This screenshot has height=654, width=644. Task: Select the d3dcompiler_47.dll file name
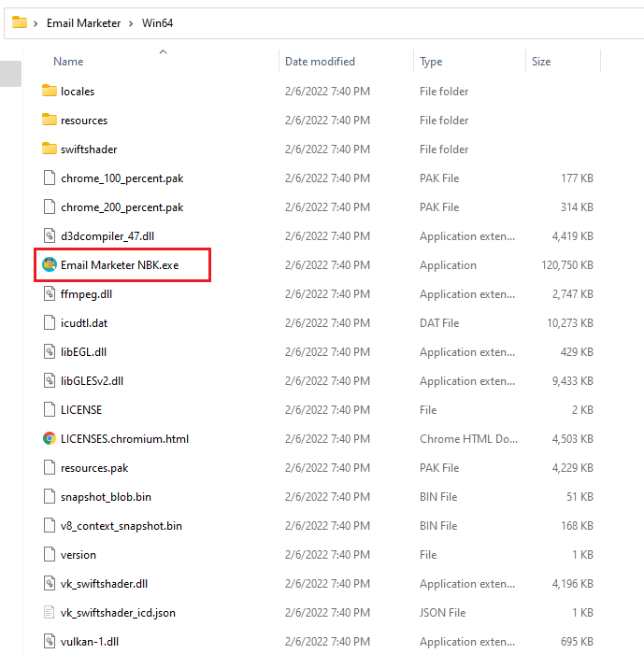pos(107,236)
